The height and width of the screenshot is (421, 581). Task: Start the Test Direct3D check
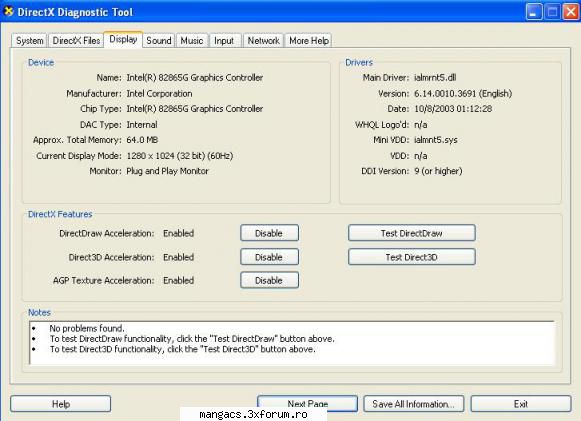[x=412, y=257]
